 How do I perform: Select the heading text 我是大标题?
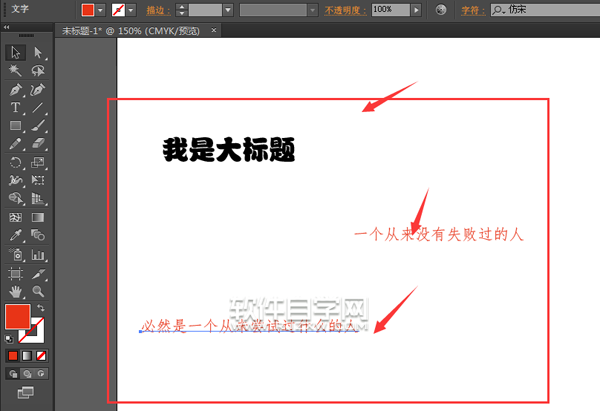[x=229, y=150]
